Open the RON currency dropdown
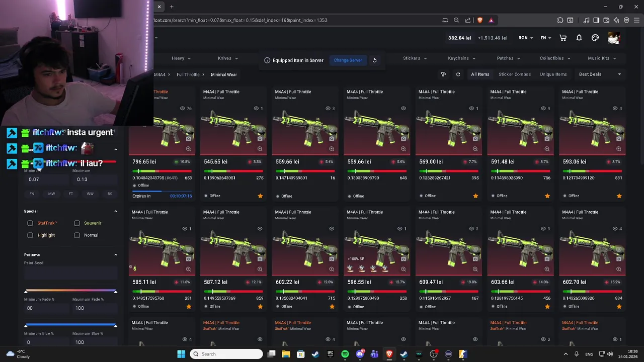644x362 pixels. (x=526, y=38)
